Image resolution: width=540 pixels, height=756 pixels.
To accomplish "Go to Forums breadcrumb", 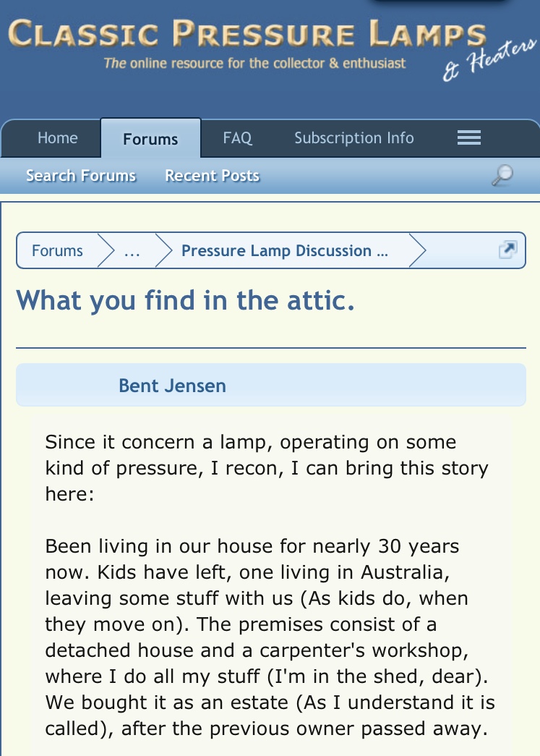I will click(x=57, y=251).
